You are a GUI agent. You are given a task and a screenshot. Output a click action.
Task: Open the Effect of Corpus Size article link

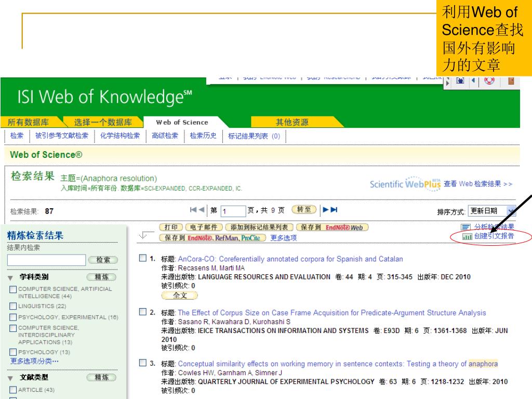click(332, 312)
